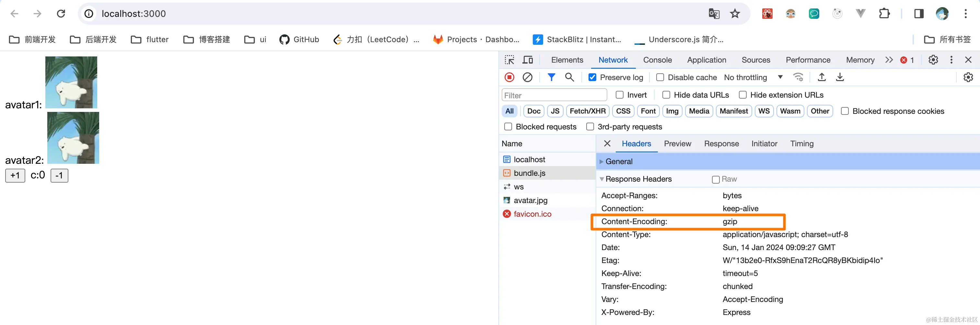Enable Hide data URLs checkbox
The height and width of the screenshot is (325, 980).
click(x=666, y=95)
